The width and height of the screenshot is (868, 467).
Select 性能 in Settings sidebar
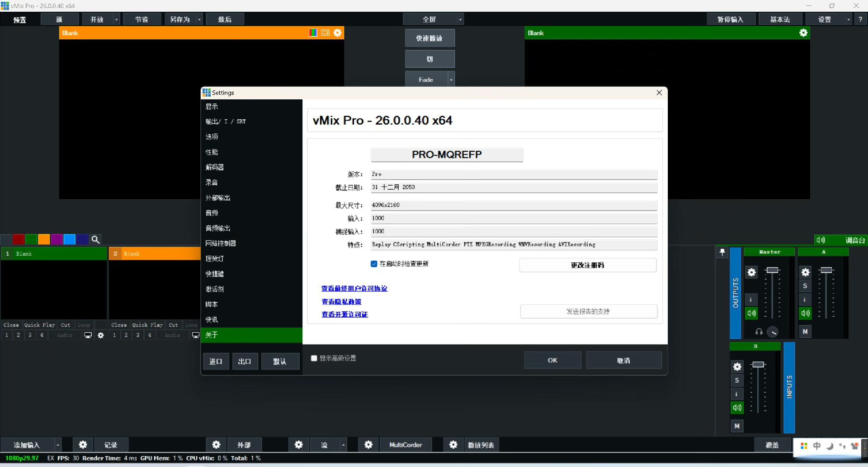point(251,152)
